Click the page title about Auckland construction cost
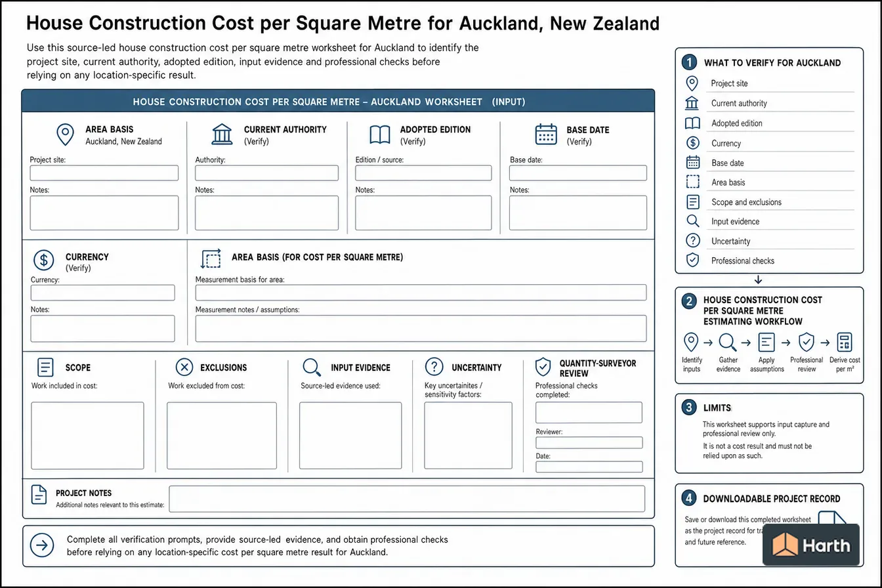 (342, 24)
